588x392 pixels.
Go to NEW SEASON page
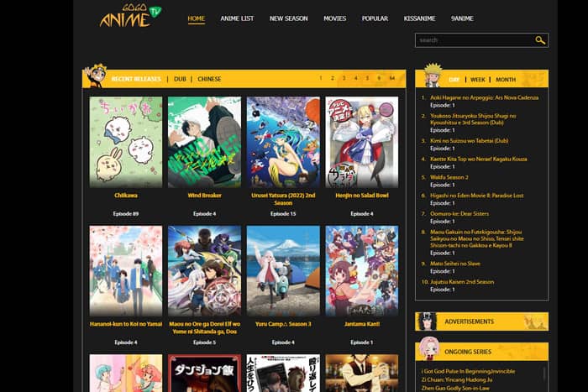288,18
